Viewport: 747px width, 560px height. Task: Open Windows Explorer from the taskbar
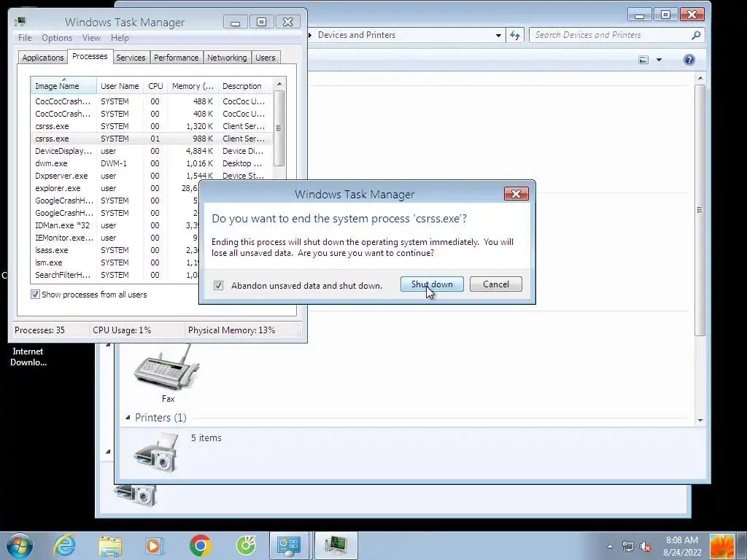click(x=110, y=545)
